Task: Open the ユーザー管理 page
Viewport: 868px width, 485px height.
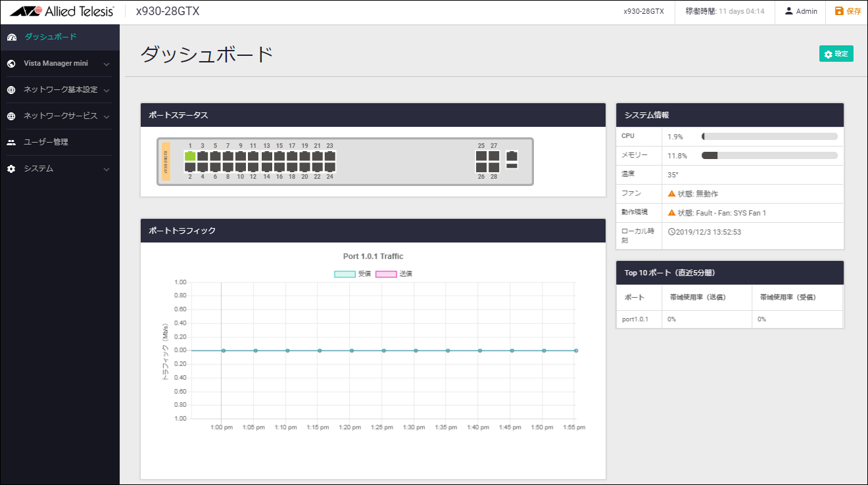Action: [x=46, y=142]
